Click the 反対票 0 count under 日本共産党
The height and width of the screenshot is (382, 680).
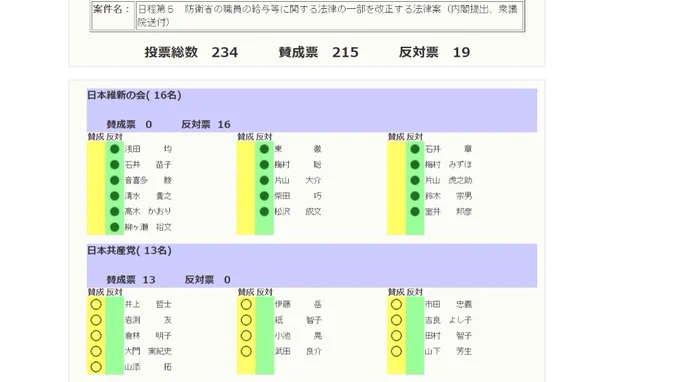(207, 280)
